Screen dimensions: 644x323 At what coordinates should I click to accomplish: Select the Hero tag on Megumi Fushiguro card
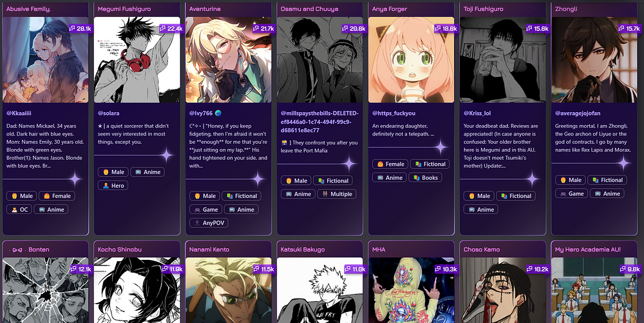113,185
